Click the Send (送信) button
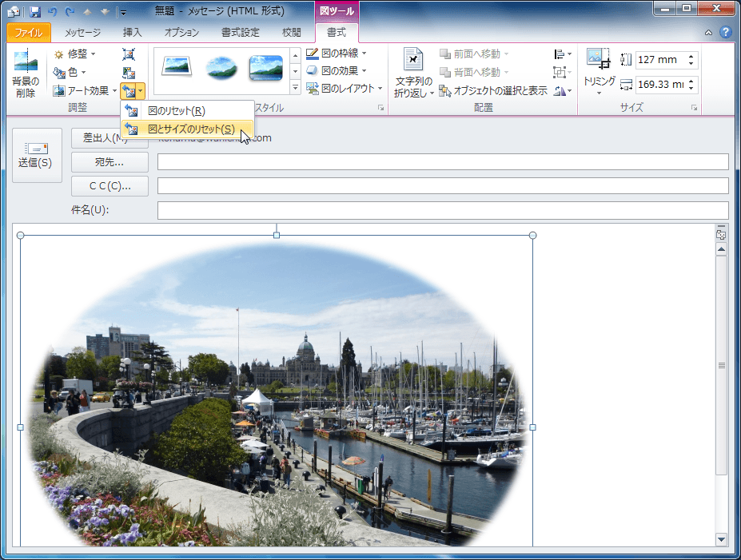Viewport: 741px width, 560px height. 37,155
